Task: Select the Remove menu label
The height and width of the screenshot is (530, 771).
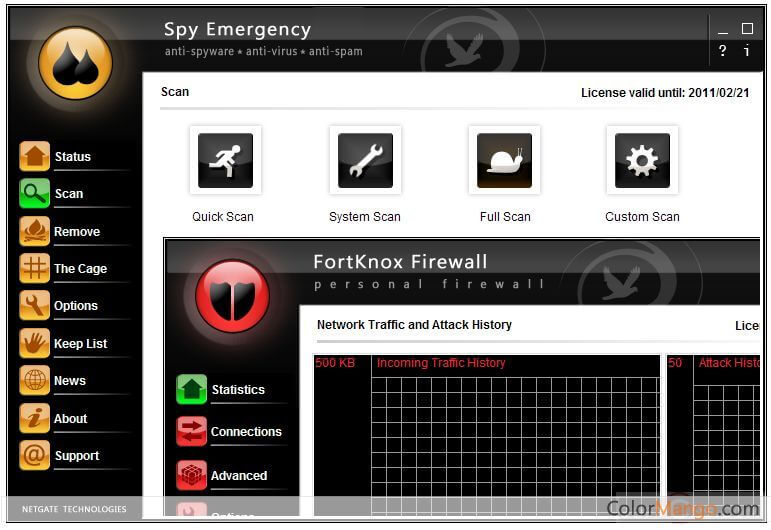Action: [77, 232]
